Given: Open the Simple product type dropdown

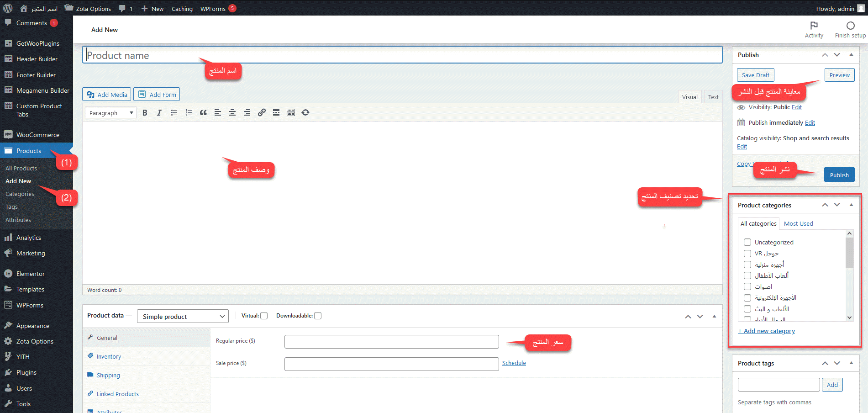Looking at the screenshot, I should [x=183, y=317].
